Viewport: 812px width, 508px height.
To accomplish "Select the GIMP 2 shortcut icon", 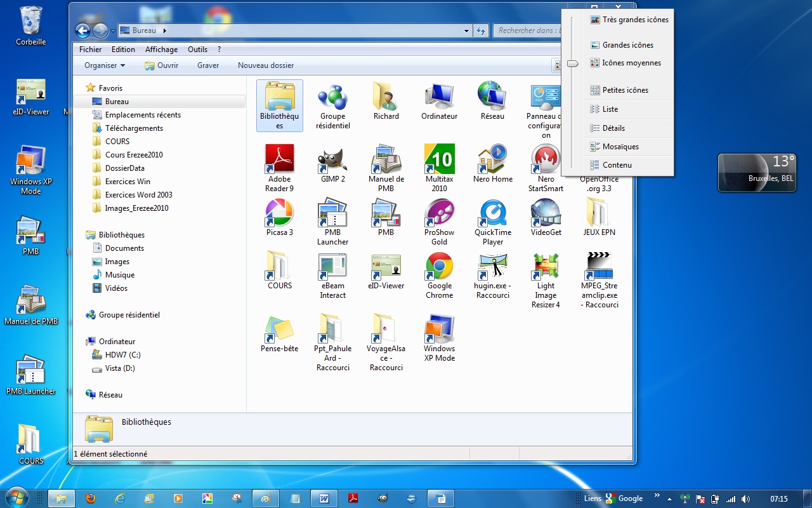I will coord(332,164).
